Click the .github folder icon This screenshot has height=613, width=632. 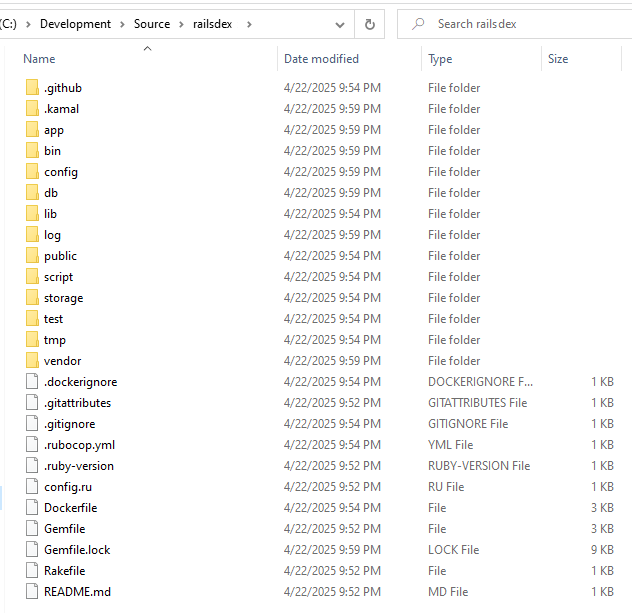coord(33,88)
